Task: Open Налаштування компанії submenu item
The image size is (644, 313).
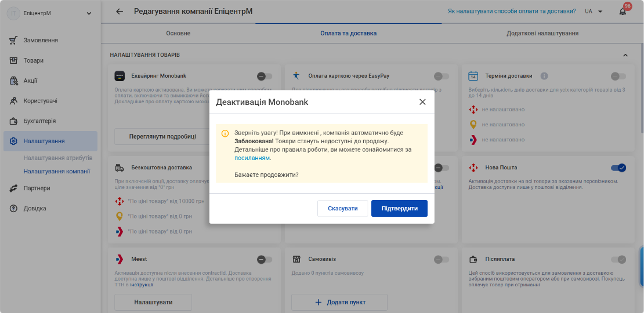Action: click(x=57, y=172)
